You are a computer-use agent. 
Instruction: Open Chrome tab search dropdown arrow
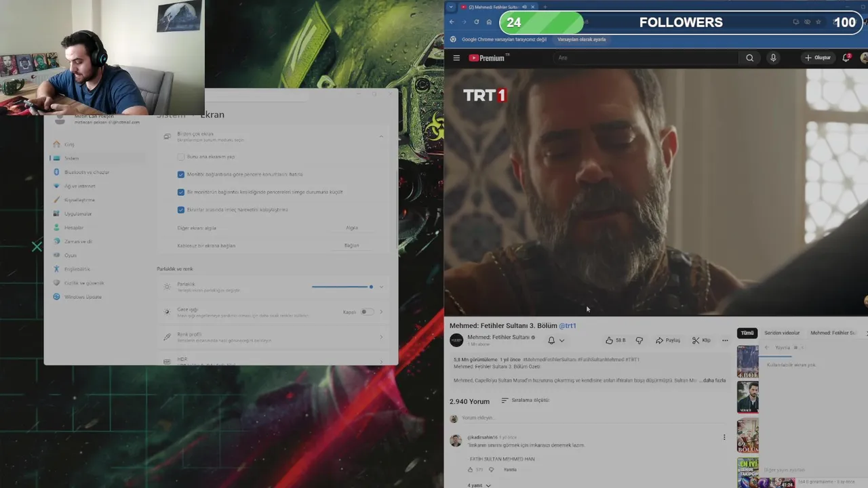tap(451, 7)
